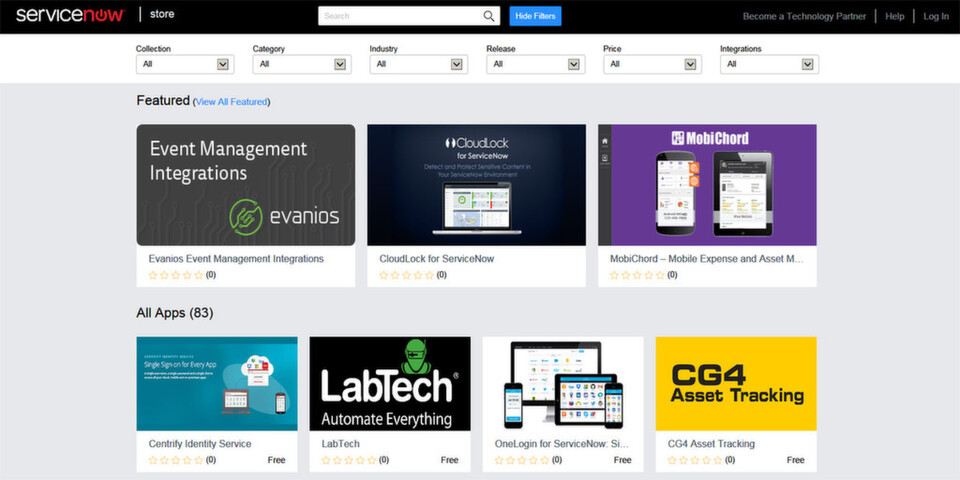Viewport: 960px width, 480px height.
Task: Click Free price on LabTech card
Action: pos(449,460)
